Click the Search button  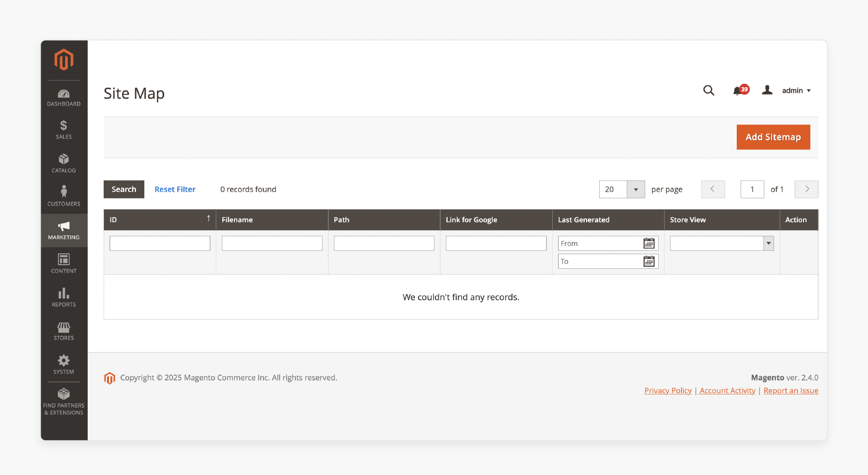(x=124, y=189)
